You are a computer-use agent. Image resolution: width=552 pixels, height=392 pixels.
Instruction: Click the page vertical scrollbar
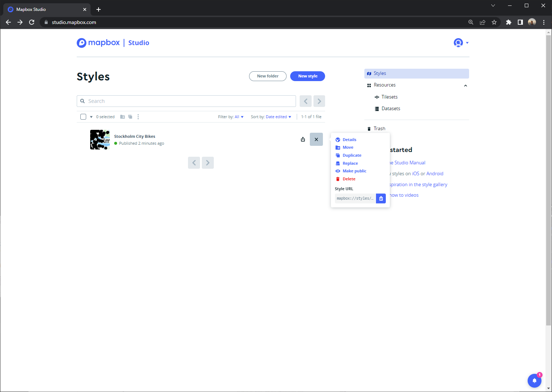(549, 180)
